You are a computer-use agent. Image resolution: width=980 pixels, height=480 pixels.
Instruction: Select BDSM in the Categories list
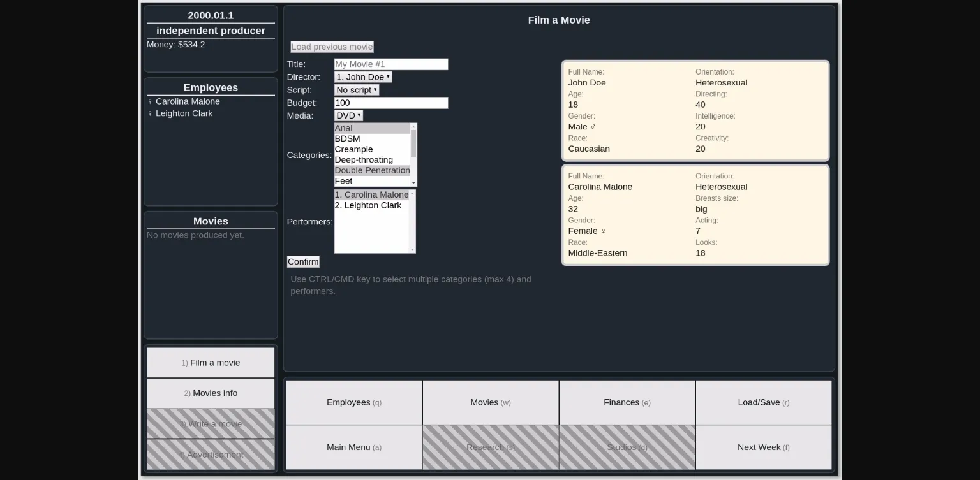(x=348, y=138)
